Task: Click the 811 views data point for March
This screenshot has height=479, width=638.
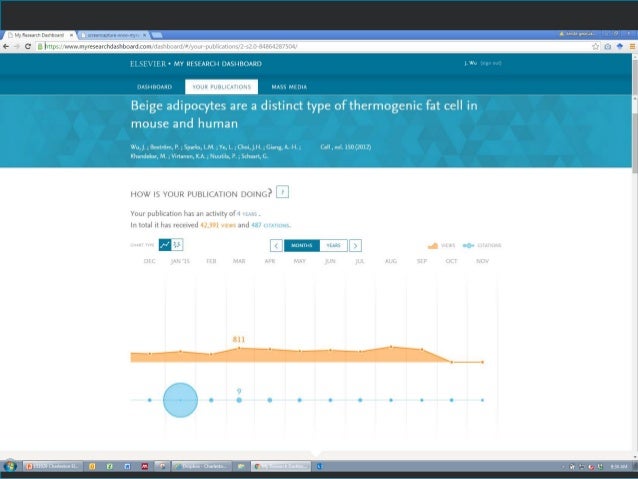Action: 239,348
